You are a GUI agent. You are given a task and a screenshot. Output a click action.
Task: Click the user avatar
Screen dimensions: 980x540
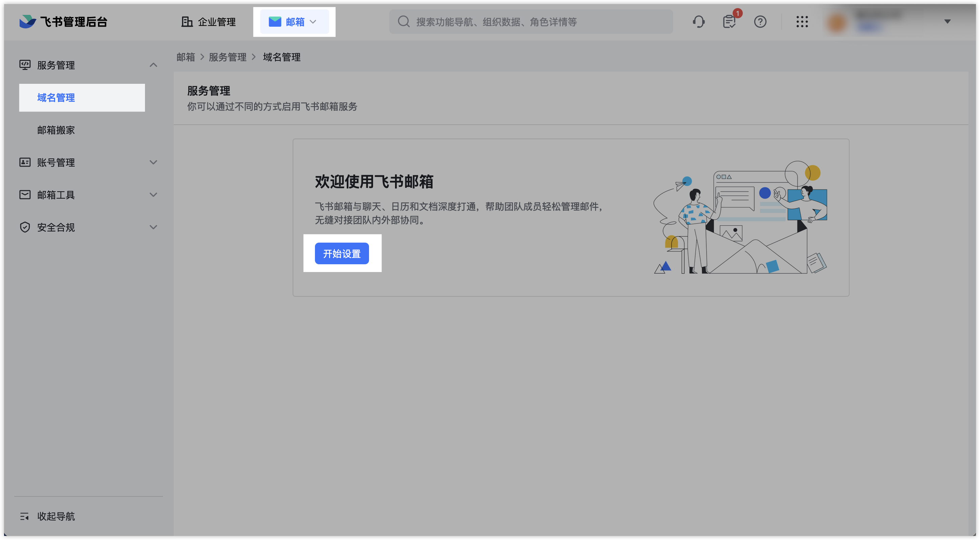pyautogui.click(x=837, y=22)
